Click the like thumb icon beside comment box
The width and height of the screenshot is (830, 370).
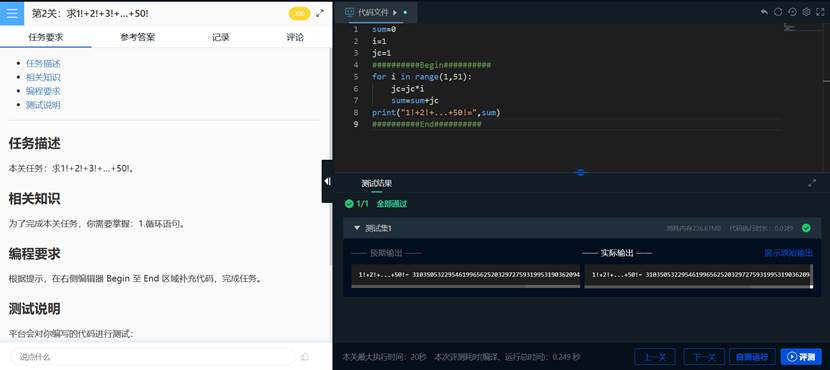point(304,356)
